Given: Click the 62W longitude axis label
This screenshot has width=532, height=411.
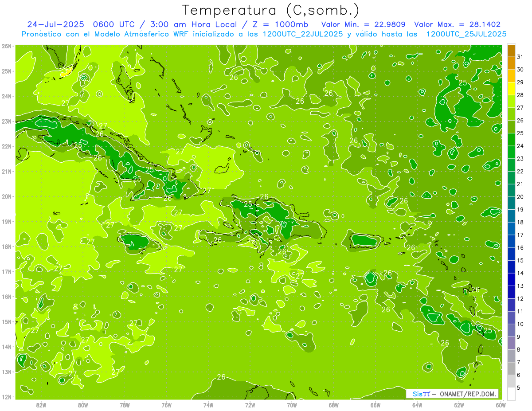Looking at the screenshot, I should (x=459, y=405).
